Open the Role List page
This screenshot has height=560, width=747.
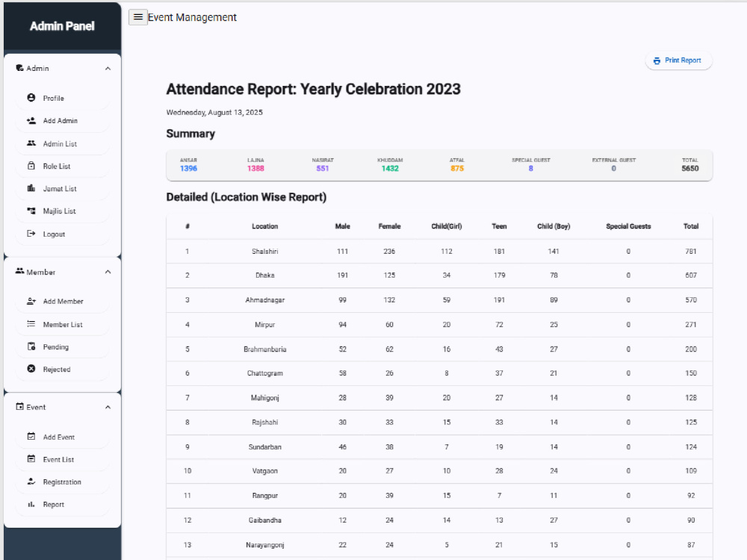click(63, 167)
